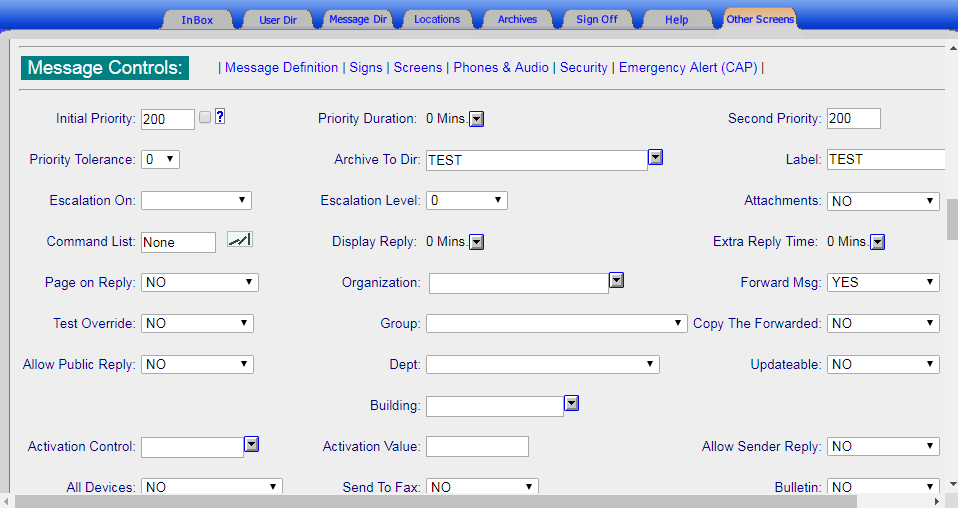This screenshot has width=958, height=508.
Task: Open the Extra Reply Time picker icon
Action: (877, 242)
